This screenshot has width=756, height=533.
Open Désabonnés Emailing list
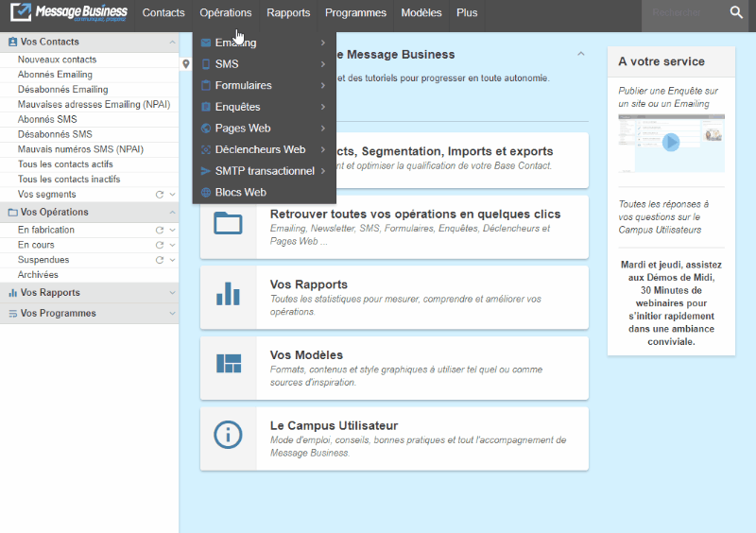tap(62, 89)
